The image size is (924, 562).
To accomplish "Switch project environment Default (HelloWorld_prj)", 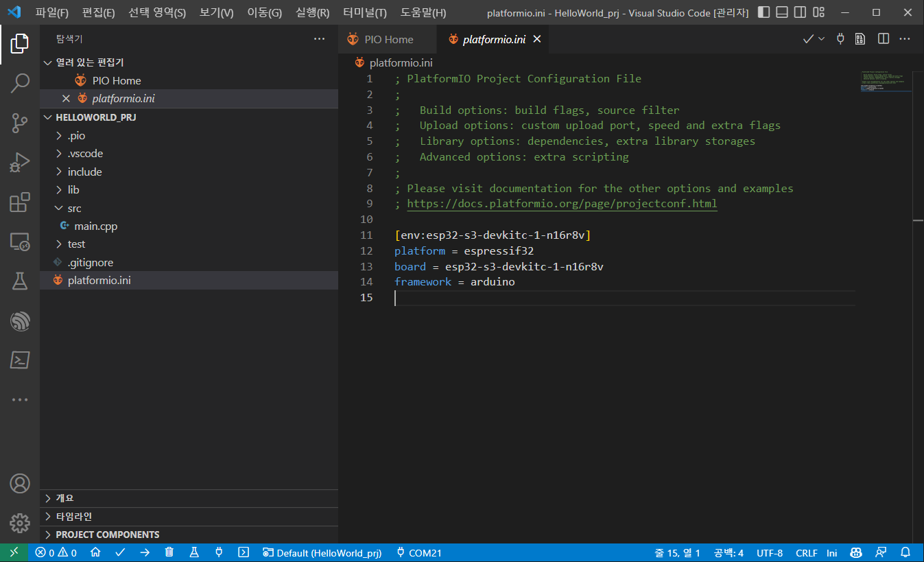I will (x=322, y=552).
